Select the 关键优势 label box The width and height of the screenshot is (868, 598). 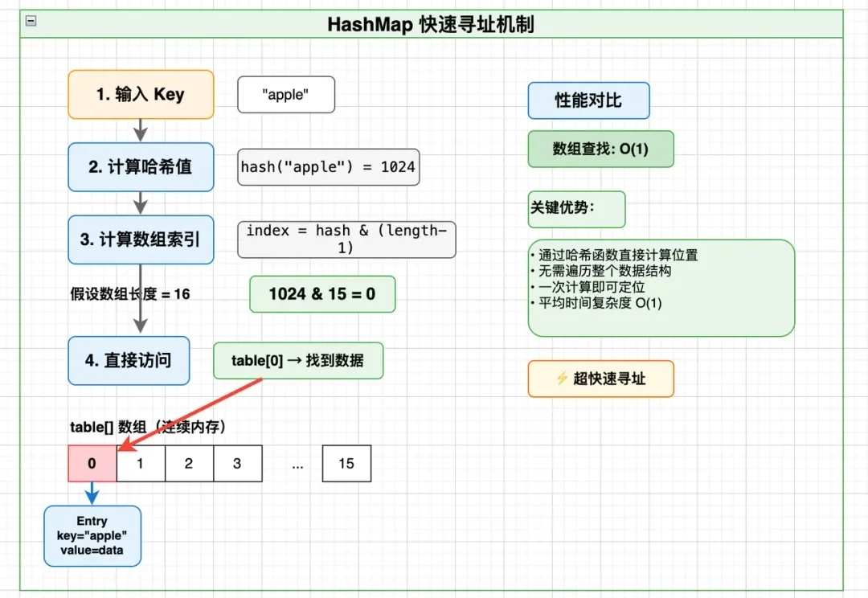click(576, 209)
